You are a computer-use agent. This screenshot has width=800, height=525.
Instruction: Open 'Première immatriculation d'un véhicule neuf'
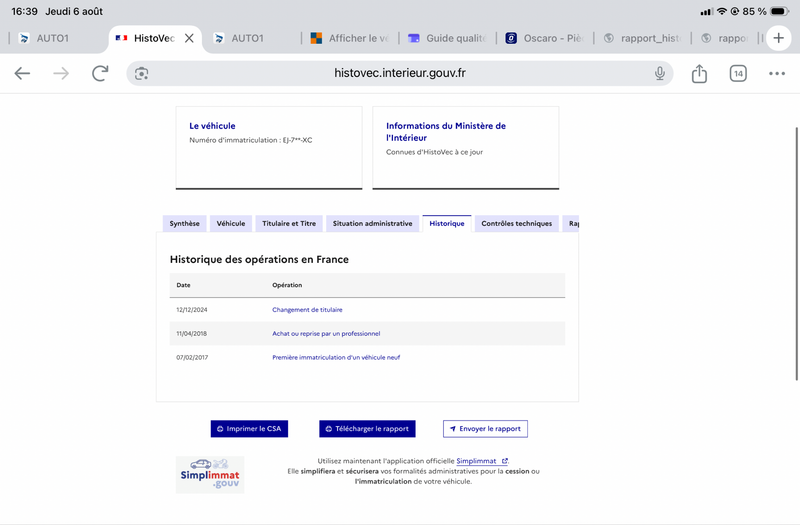(x=336, y=358)
